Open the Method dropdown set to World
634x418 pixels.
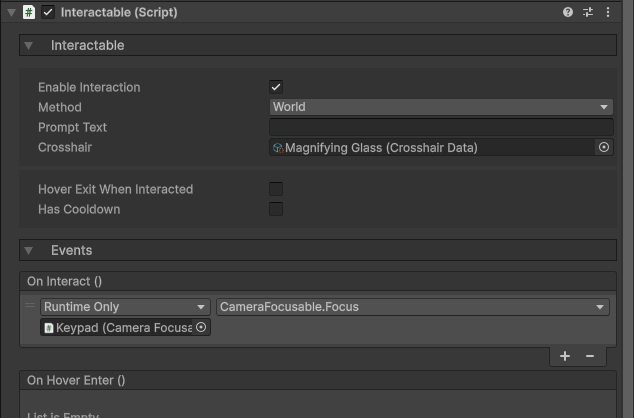pos(441,107)
